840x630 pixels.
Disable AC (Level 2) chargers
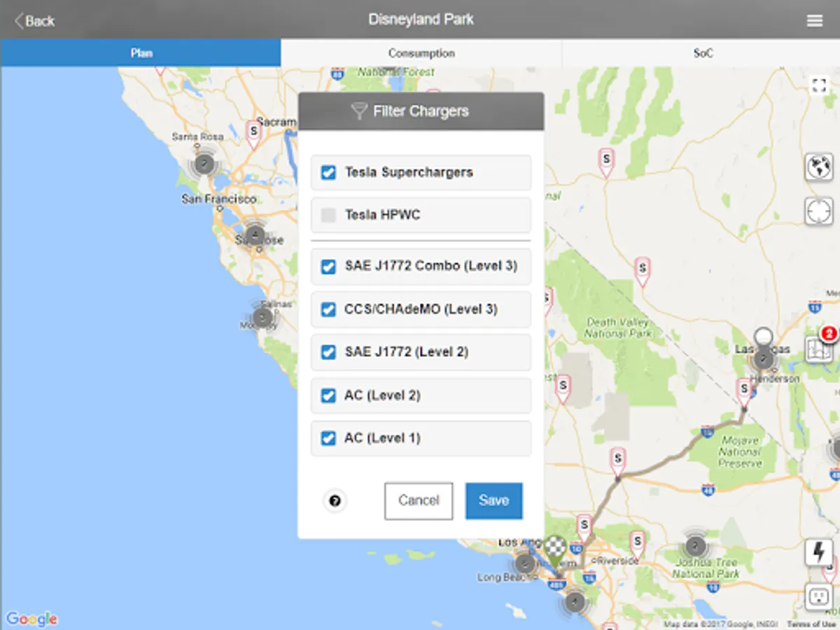click(328, 395)
